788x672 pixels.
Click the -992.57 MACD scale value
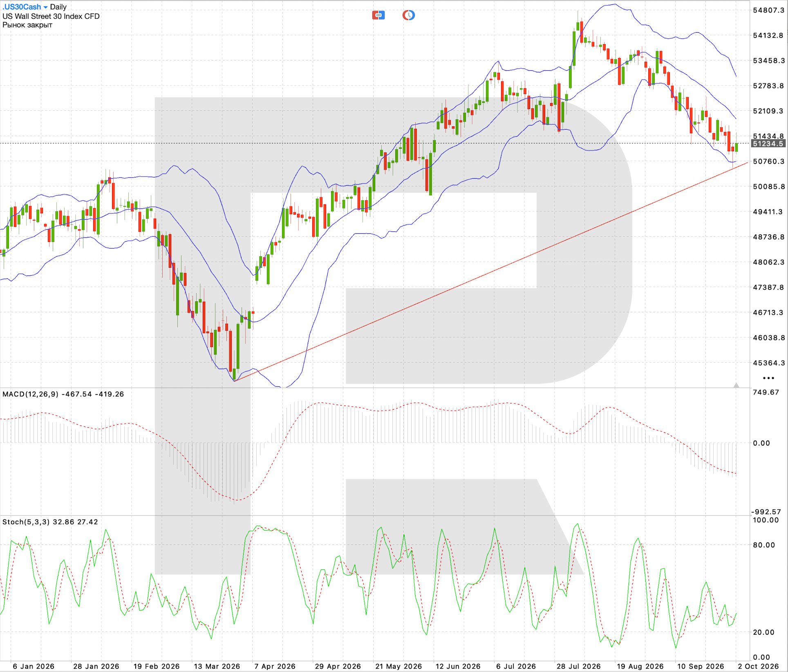coord(766,512)
